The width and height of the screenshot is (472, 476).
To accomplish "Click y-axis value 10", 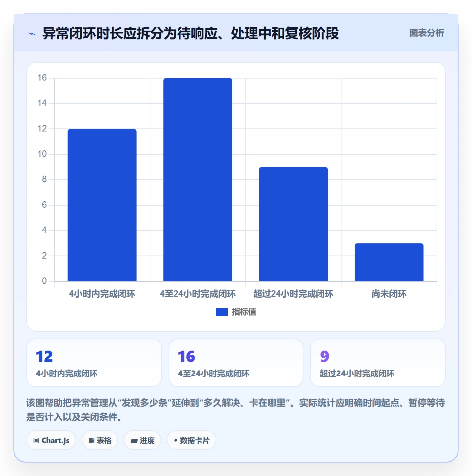I will (x=42, y=154).
